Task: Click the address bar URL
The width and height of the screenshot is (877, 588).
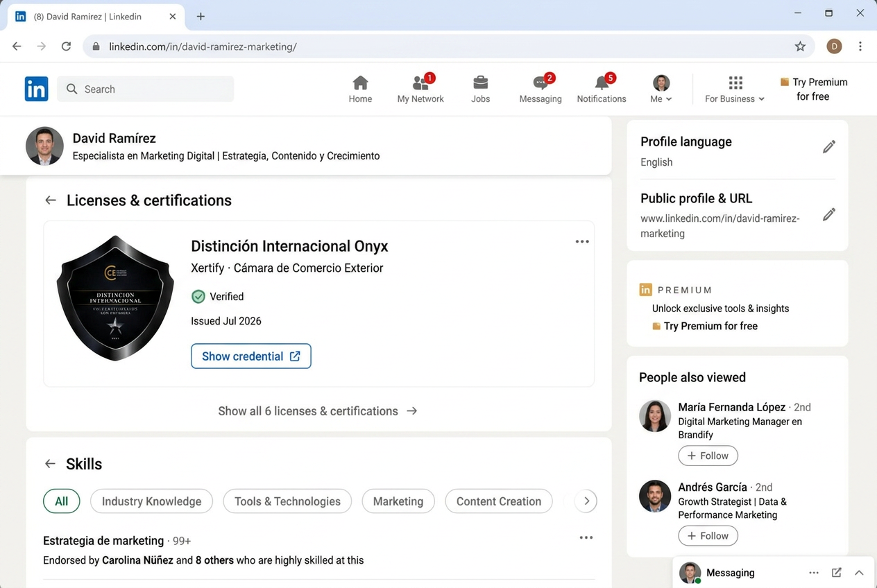Action: click(203, 46)
